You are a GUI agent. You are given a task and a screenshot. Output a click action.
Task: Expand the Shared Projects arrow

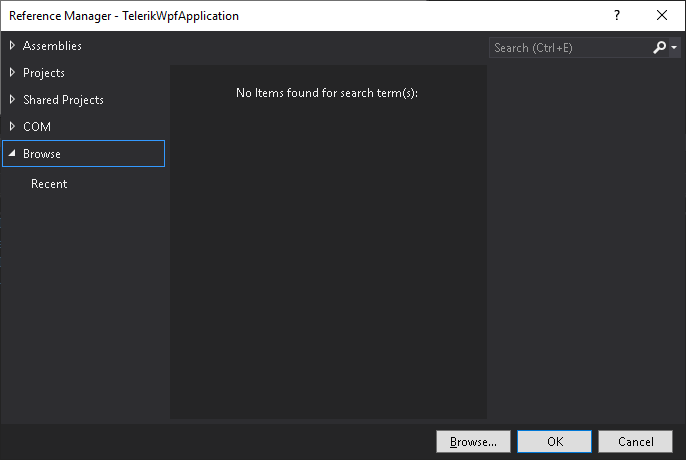pos(12,100)
